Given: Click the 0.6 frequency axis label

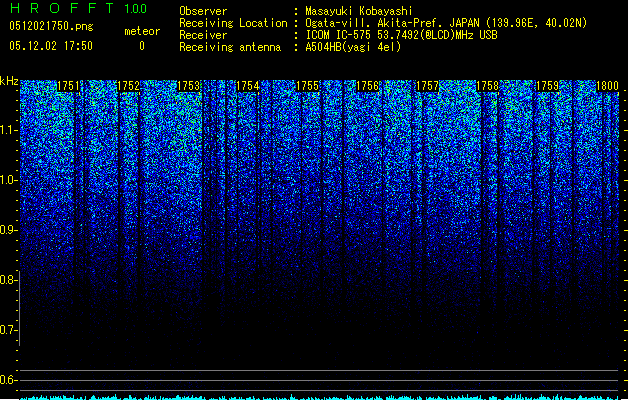Looking at the screenshot, I should click(x=9, y=380).
